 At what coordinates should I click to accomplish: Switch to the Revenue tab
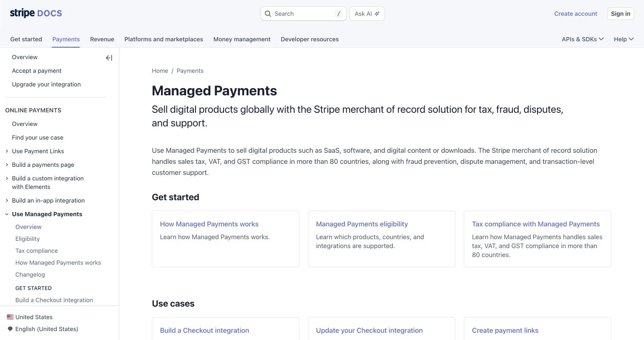(102, 39)
